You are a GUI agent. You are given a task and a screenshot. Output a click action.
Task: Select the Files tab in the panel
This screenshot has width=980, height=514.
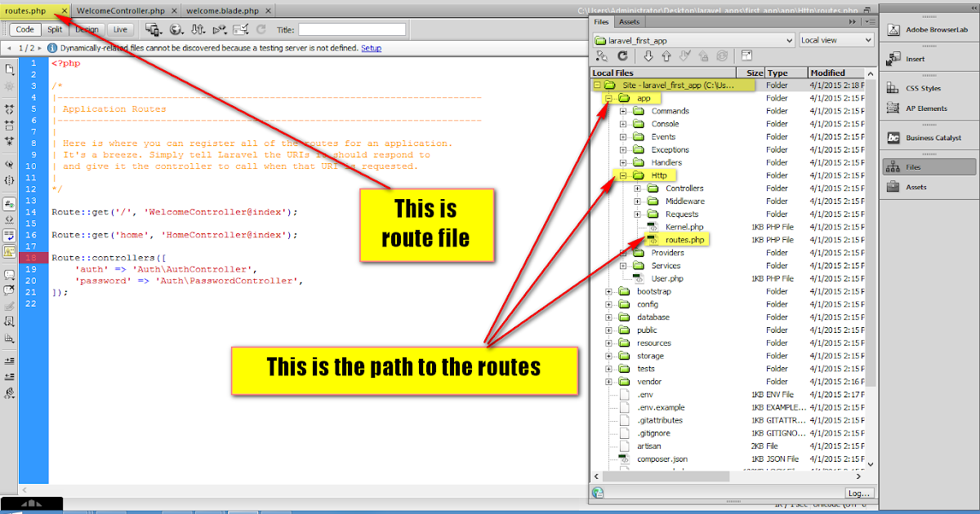point(602,22)
